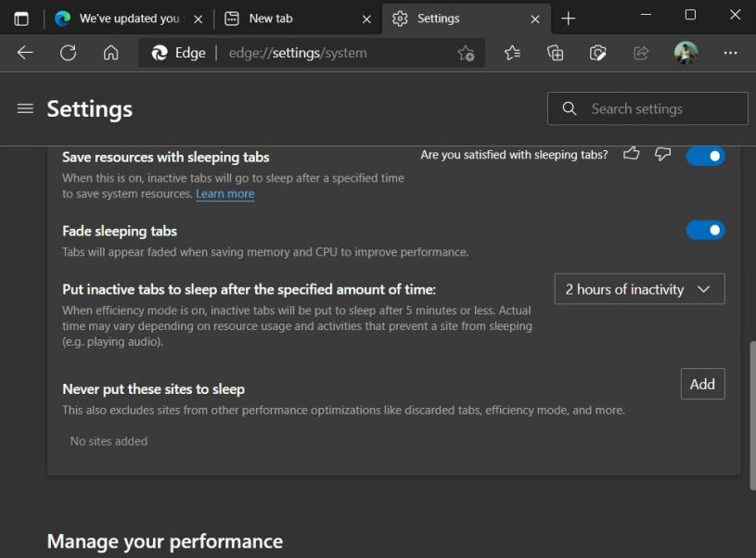Switch to We've updated you tab
The width and height of the screenshot is (756, 558).
point(128,19)
